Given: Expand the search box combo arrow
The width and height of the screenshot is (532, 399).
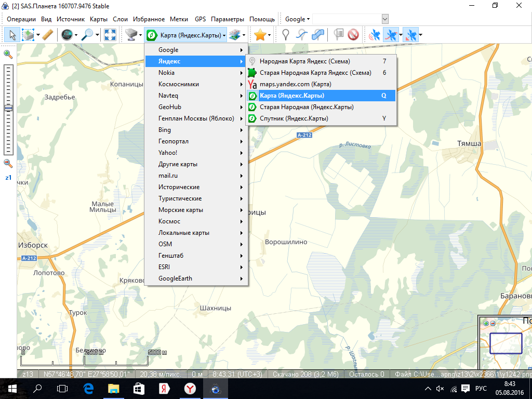Looking at the screenshot, I should coord(385,19).
